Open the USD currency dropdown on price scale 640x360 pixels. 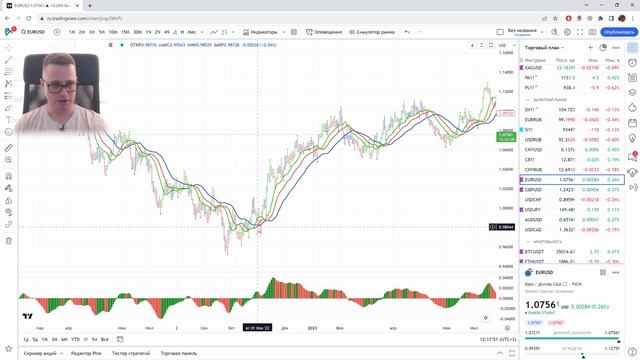click(x=506, y=45)
